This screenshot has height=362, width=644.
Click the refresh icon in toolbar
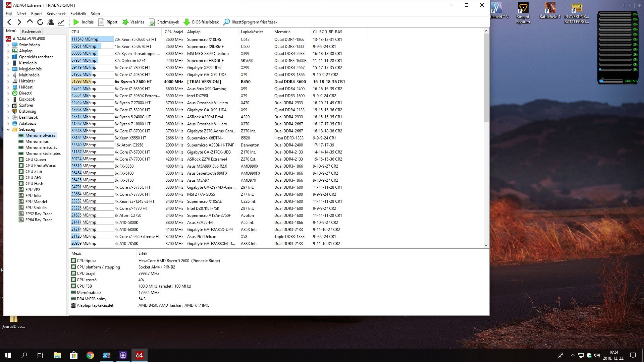point(40,22)
